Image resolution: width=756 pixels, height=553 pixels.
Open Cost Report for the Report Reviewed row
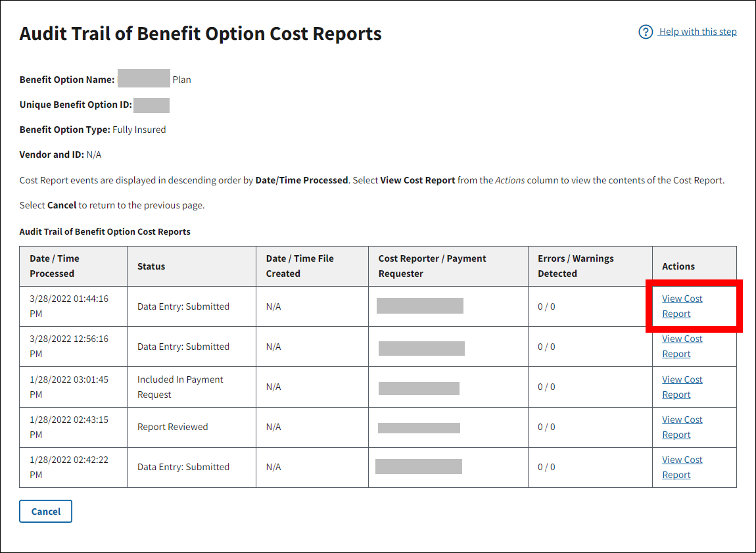682,427
